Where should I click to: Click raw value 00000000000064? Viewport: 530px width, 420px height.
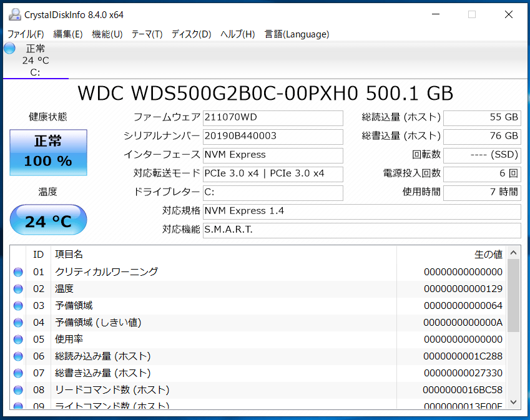tap(463, 306)
